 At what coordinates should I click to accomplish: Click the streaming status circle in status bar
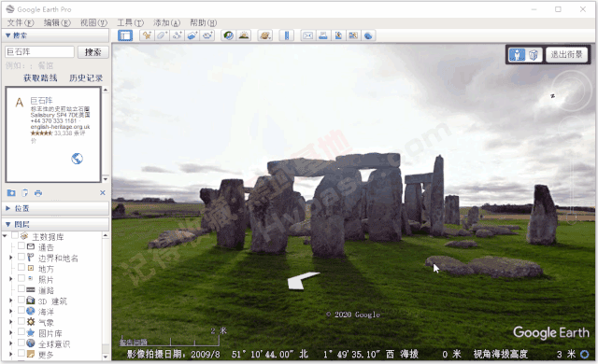click(x=584, y=354)
